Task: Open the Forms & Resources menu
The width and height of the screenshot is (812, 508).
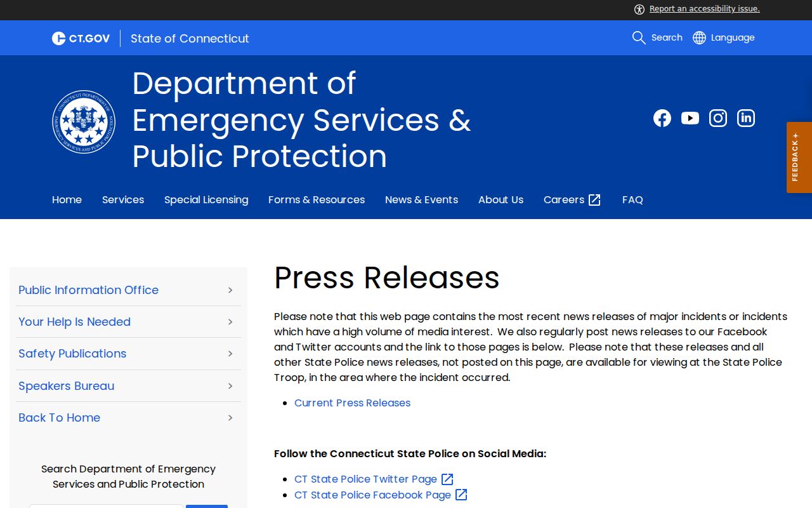Action: [x=317, y=199]
